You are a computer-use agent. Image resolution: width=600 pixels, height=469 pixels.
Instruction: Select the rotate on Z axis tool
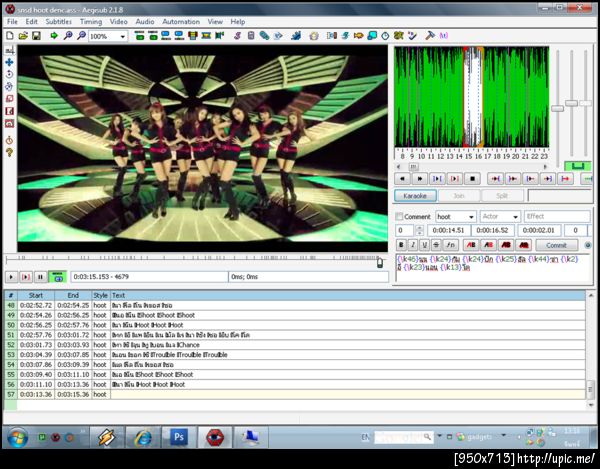point(10,74)
